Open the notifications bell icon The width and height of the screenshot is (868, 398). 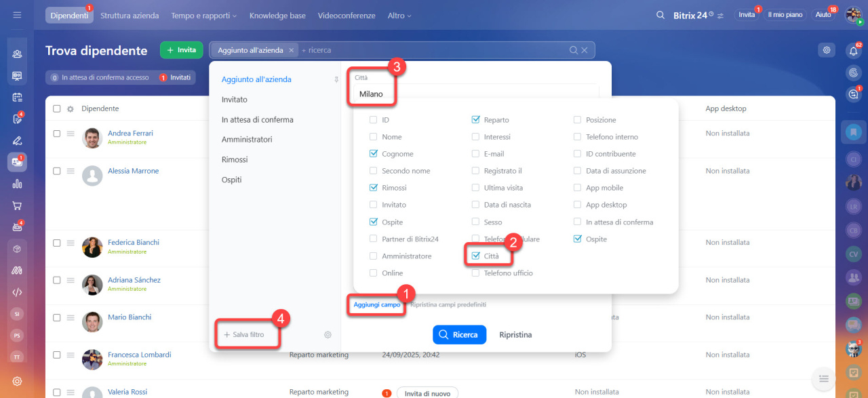[853, 50]
